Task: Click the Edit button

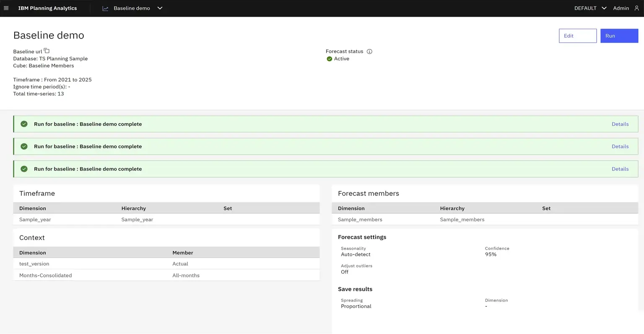Action: click(x=577, y=36)
